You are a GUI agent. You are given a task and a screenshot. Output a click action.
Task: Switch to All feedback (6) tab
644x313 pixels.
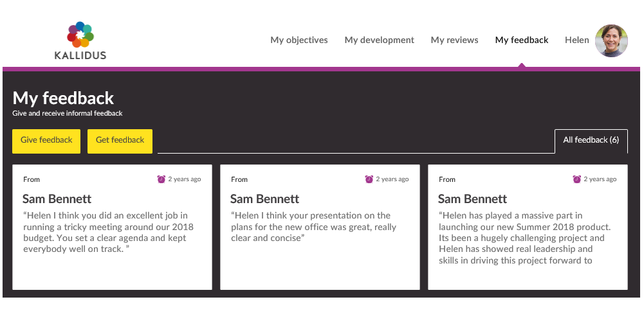[x=591, y=140]
